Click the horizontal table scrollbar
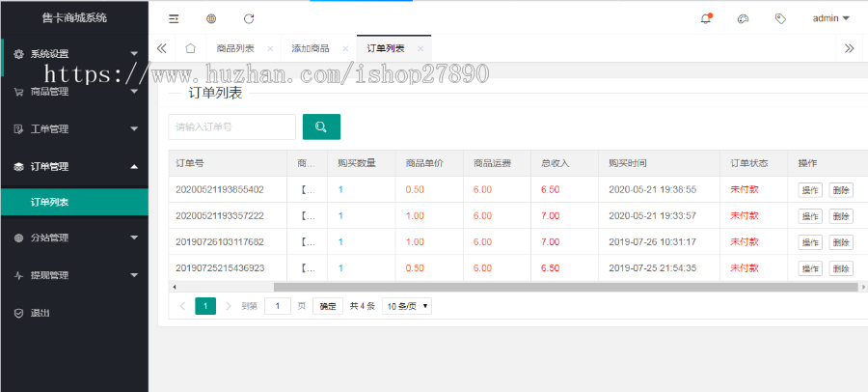 (x=566, y=287)
